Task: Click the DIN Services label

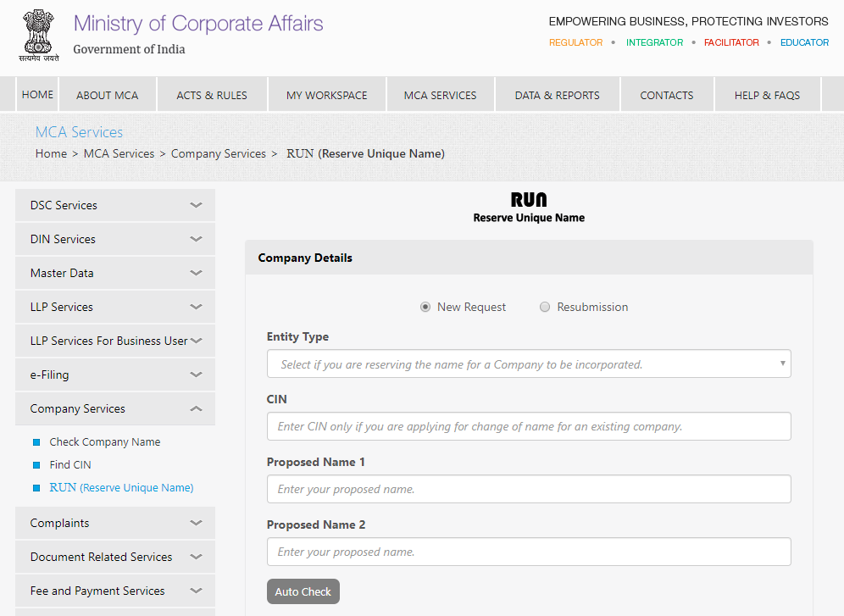Action: point(63,240)
